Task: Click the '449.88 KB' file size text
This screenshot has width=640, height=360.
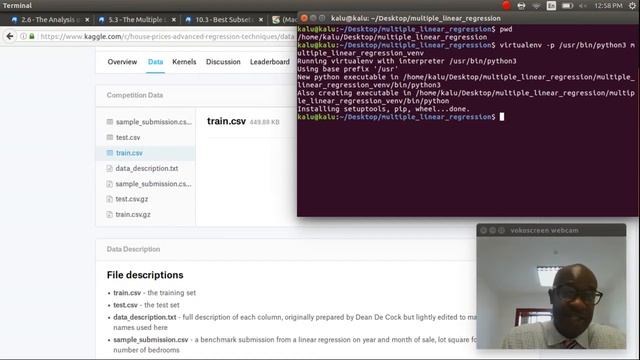Action: 264,122
